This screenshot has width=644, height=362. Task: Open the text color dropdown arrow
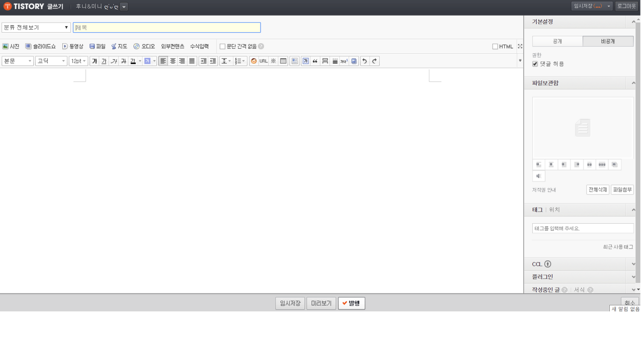[x=140, y=61]
